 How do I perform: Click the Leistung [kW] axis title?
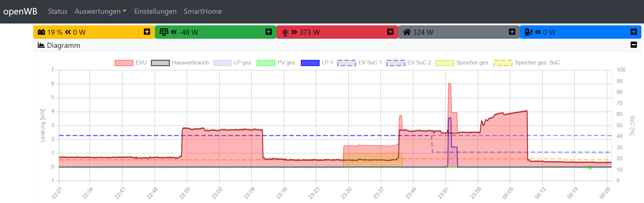coord(43,125)
